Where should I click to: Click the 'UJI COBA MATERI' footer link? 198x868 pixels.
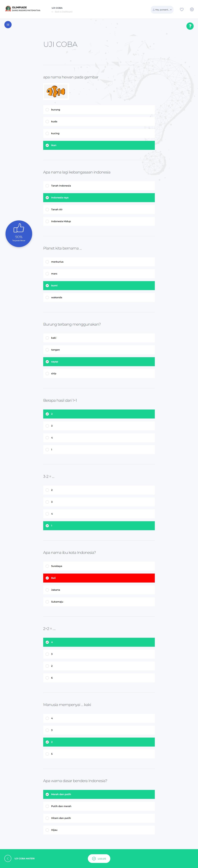coord(24,858)
